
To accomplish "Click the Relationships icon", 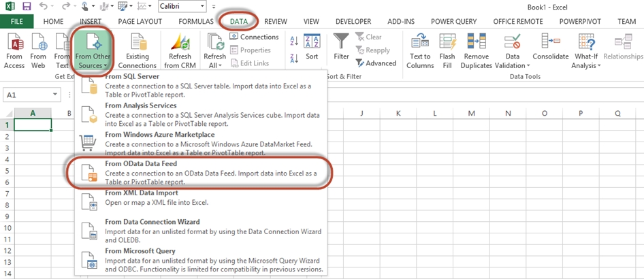I will coord(623,46).
